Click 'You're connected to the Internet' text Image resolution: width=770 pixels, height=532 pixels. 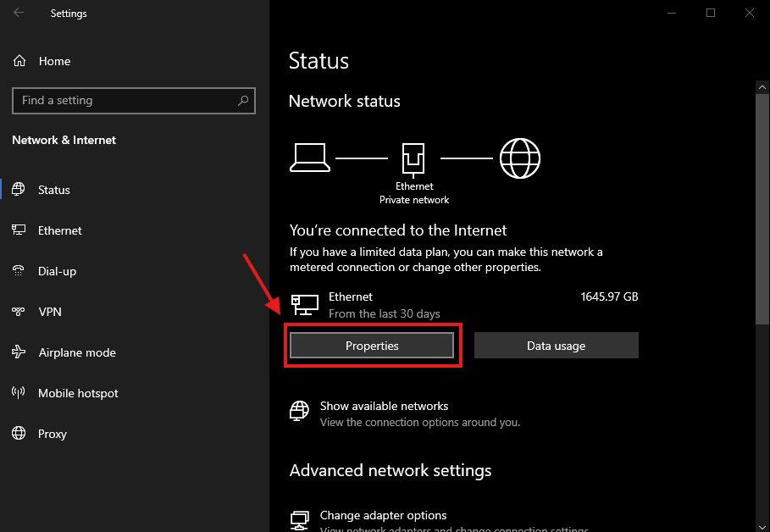[398, 230]
